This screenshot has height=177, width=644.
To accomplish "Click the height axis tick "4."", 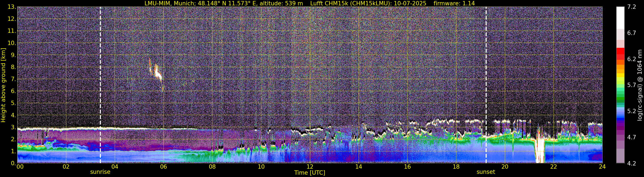I will click(x=13, y=115).
